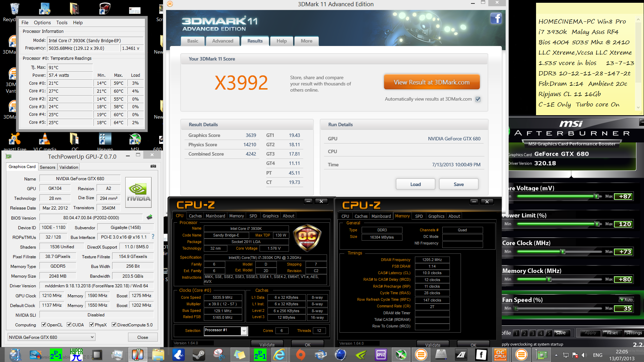Screen dimensions: 644x362
Task: Open Validation tab in GPU-Z
Action: point(69,167)
